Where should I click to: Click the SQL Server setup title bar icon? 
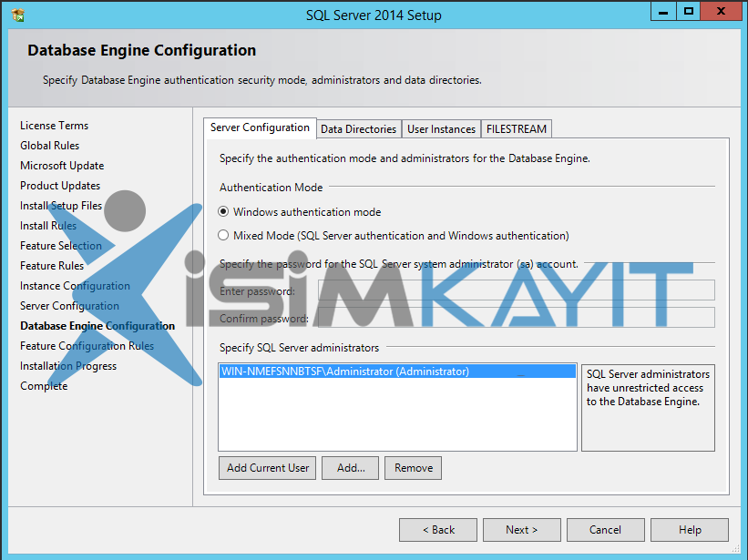[x=17, y=15]
